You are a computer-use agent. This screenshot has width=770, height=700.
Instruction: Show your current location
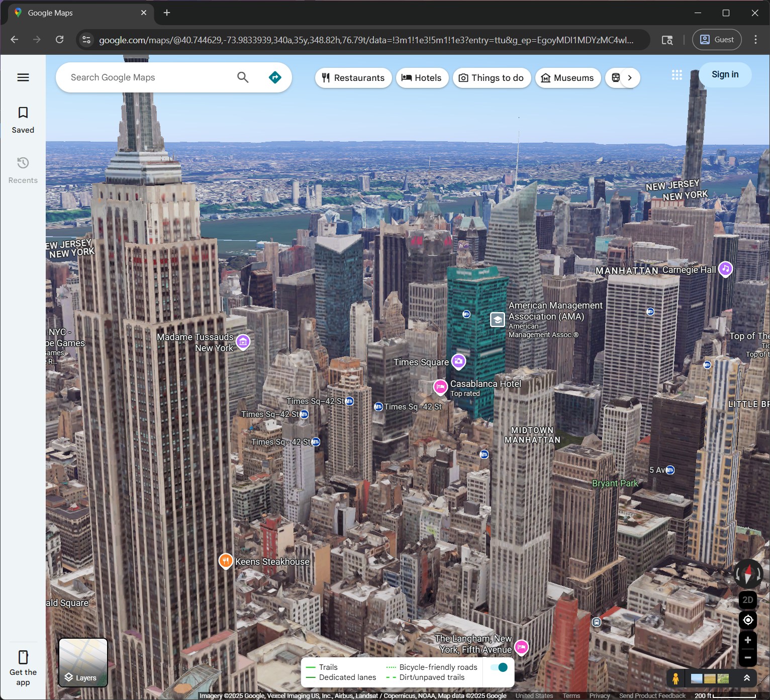pyautogui.click(x=748, y=620)
